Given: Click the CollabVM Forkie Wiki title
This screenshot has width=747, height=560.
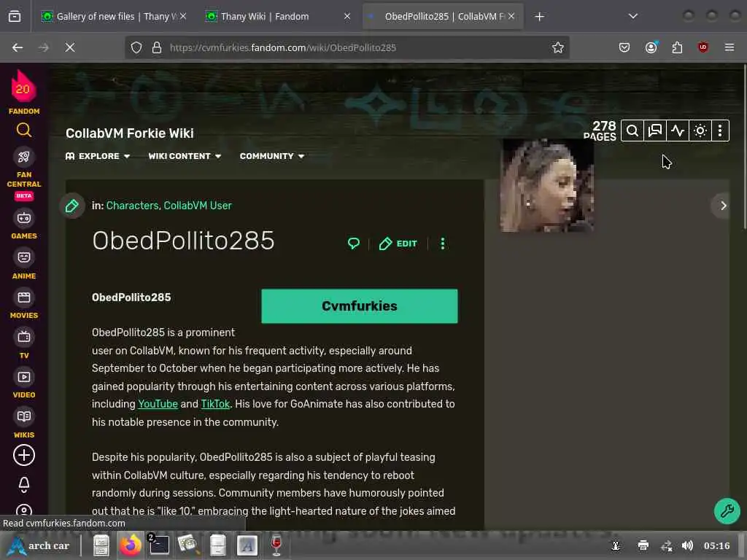Looking at the screenshot, I should 130,133.
